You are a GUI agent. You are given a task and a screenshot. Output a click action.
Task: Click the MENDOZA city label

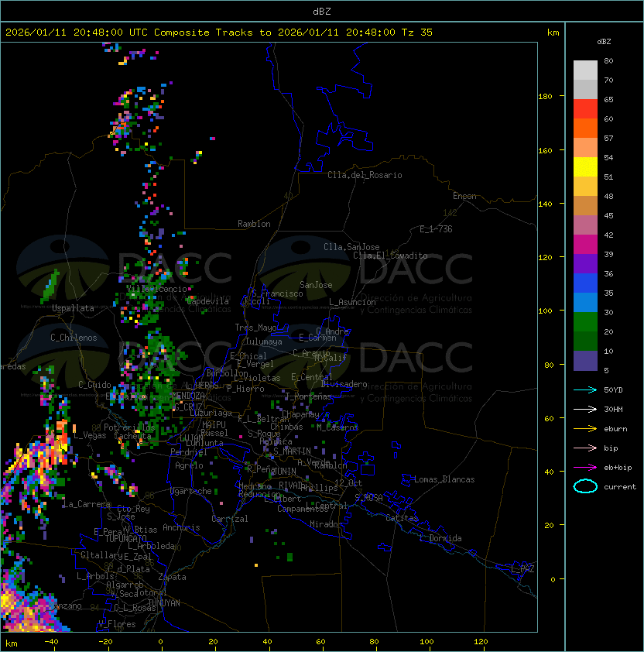click(x=188, y=395)
